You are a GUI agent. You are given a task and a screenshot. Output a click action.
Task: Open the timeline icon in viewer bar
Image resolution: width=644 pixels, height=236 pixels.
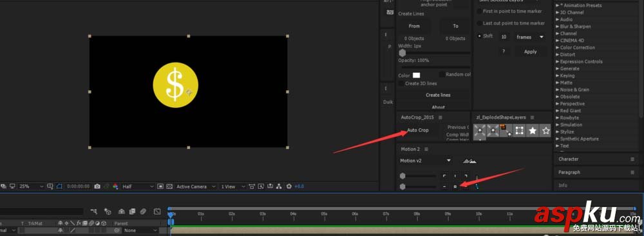(270, 186)
